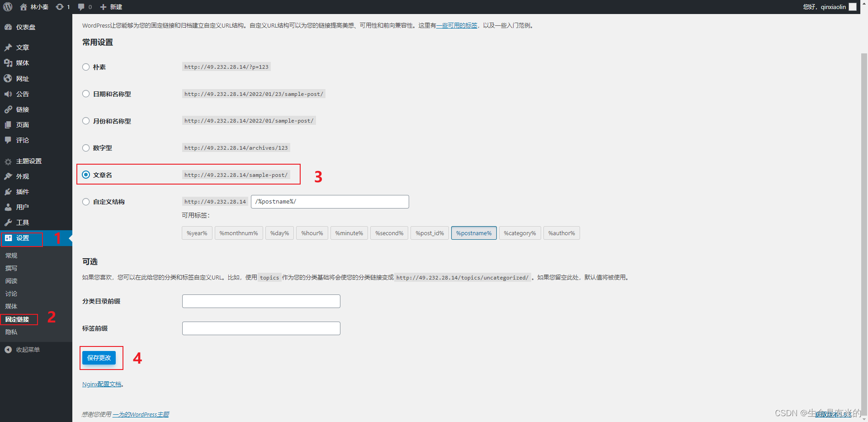Select the 自定义结构 radio button

point(86,202)
